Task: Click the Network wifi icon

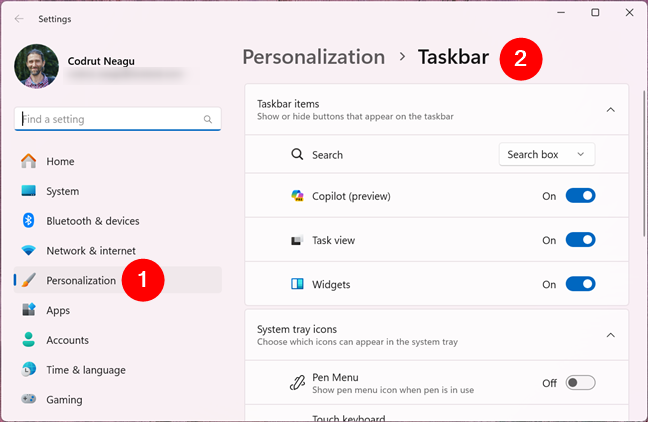Action: 29,250
